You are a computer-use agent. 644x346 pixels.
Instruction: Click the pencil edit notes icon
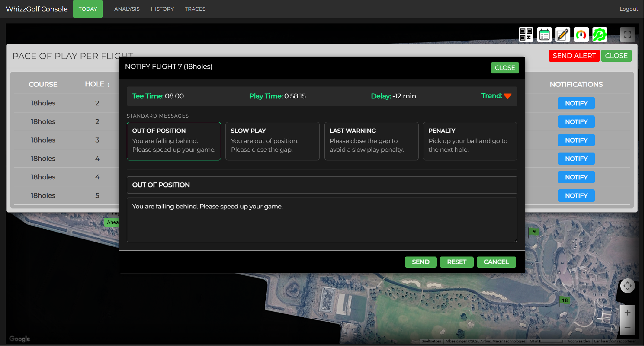[563, 35]
